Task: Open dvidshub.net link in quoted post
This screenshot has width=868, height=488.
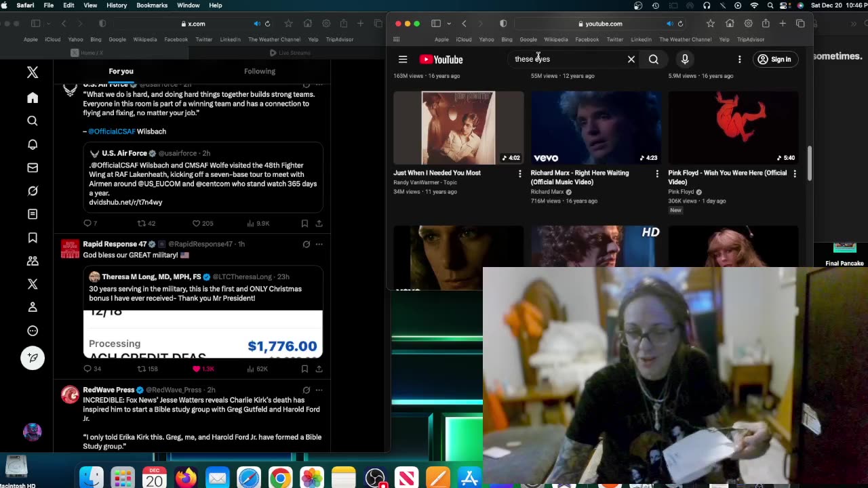Action: 125,203
